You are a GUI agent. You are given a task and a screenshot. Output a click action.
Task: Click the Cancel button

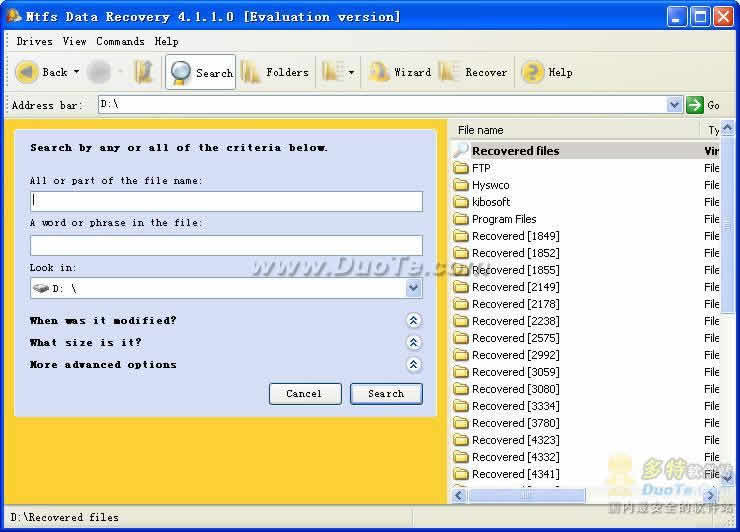click(305, 394)
